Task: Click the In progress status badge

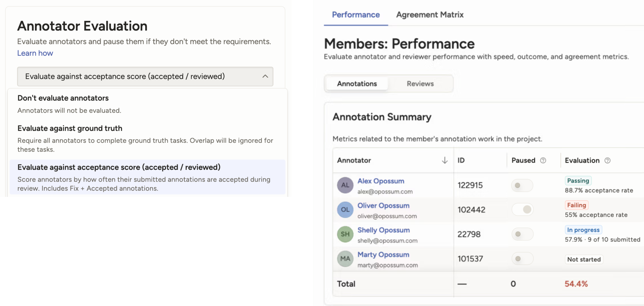Action: tap(583, 230)
